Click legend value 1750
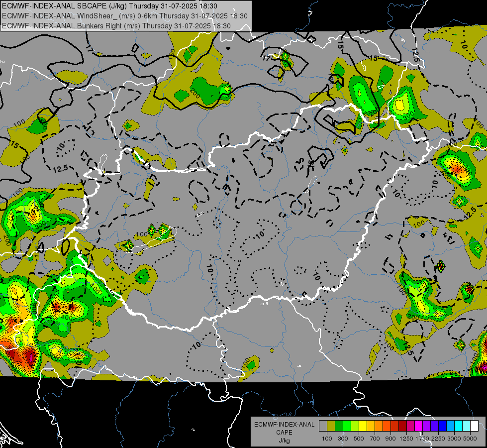The height and width of the screenshot is (448, 487). click(x=422, y=439)
